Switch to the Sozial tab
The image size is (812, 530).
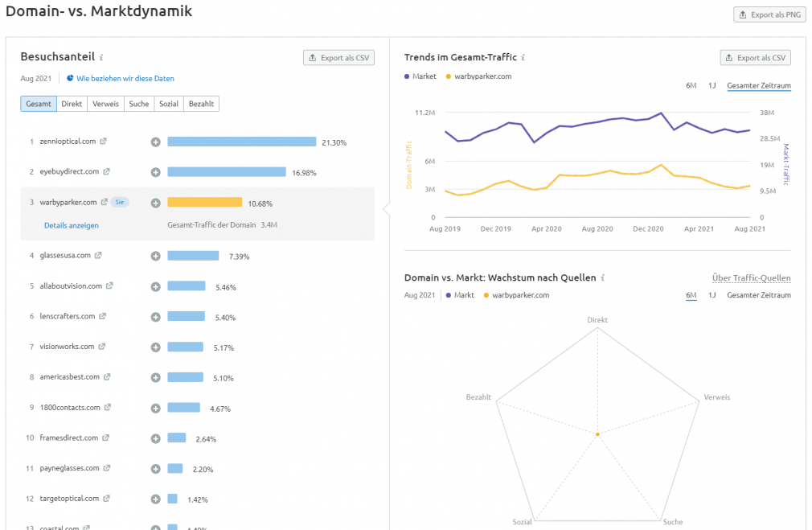pos(169,104)
